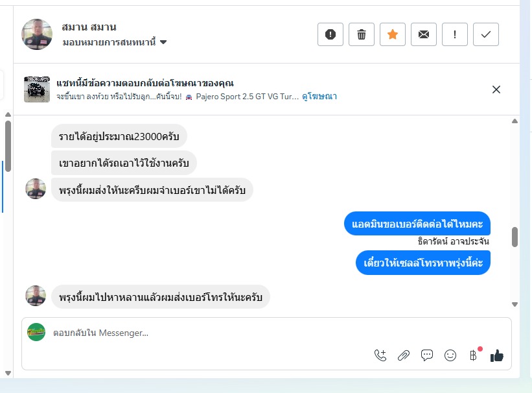This screenshot has height=393, width=532.
Task: Click sender name ธิดารัตน์ อาจประจัน
Action: coord(454,241)
